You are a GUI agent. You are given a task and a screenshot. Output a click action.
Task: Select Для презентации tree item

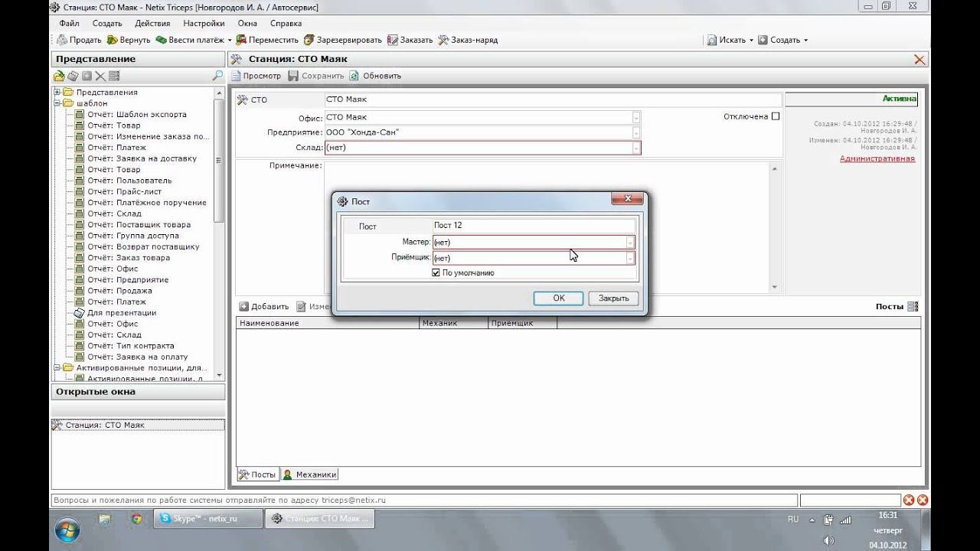122,313
